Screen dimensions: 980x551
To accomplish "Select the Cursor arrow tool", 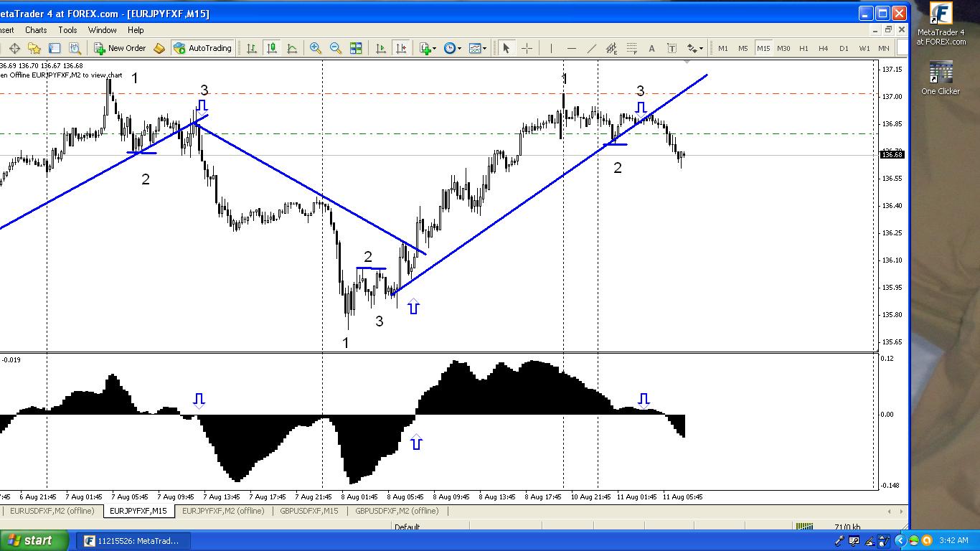I will [506, 48].
